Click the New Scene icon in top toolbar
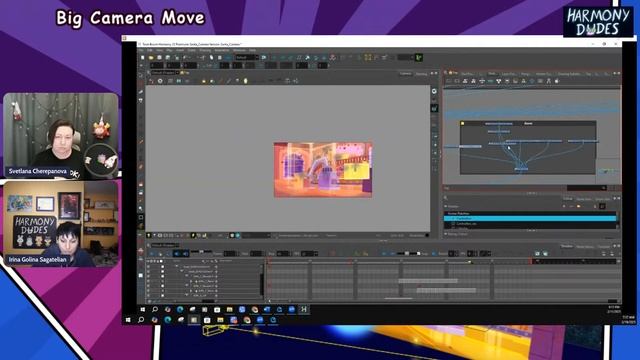 (142, 58)
